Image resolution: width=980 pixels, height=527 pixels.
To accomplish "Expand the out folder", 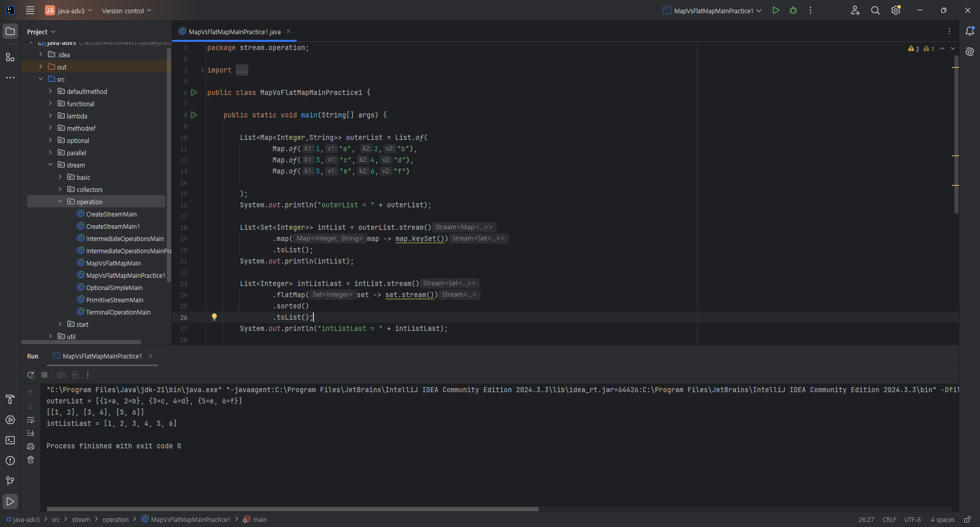I will point(41,66).
